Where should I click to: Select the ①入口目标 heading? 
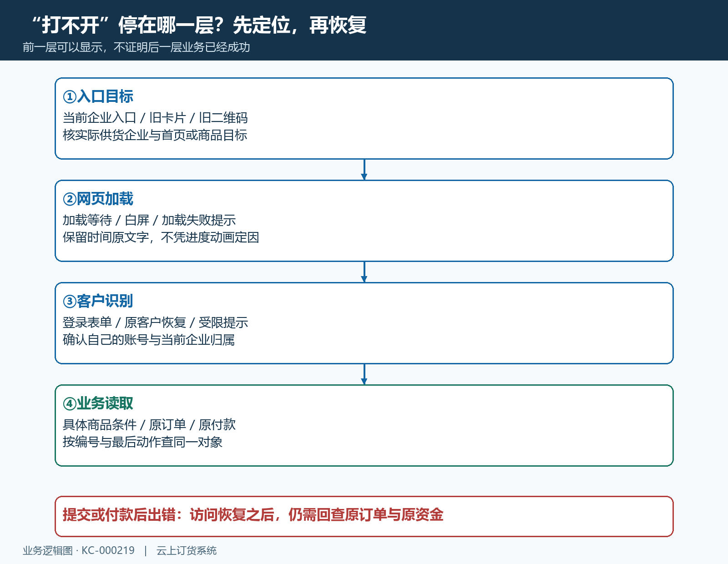pos(98,96)
